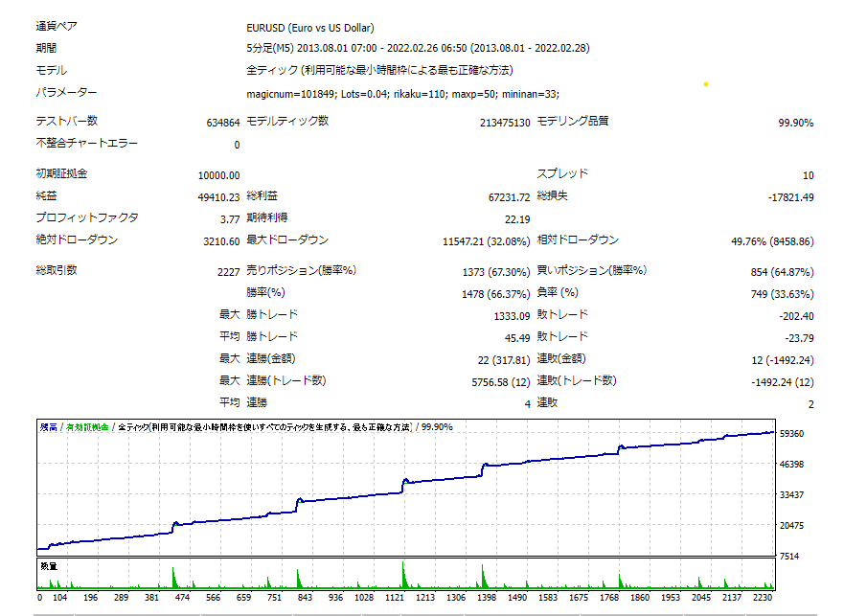844x616 pixels.
Task: Select the parameters line starting with magicnum=101849
Action: 402,94
